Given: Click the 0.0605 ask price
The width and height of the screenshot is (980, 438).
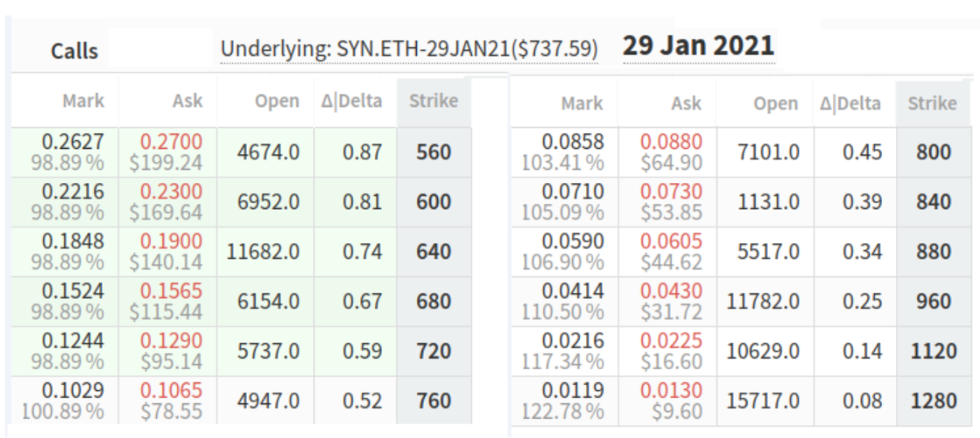Looking at the screenshot, I should [671, 241].
